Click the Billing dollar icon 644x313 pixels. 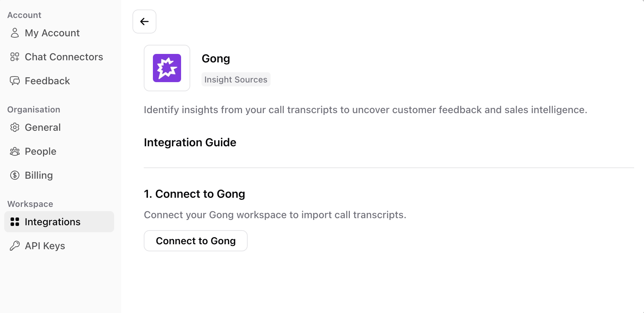tap(15, 175)
